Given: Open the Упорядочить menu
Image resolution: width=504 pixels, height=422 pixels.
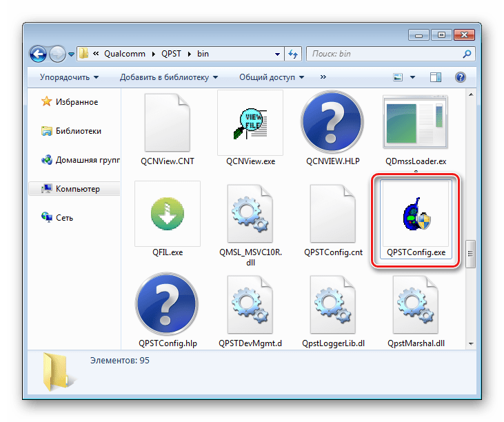Looking at the screenshot, I should coord(69,77).
